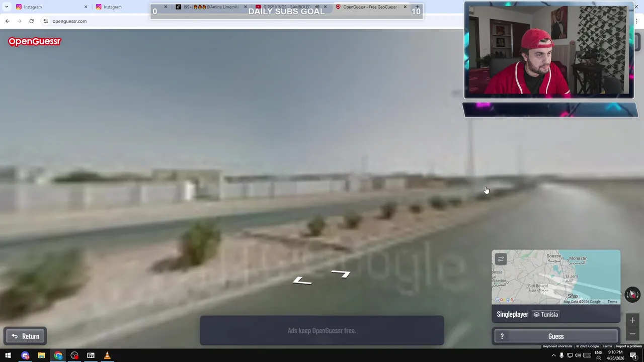Close the first Instagram tab
The width and height of the screenshot is (644, 362).
86,7
